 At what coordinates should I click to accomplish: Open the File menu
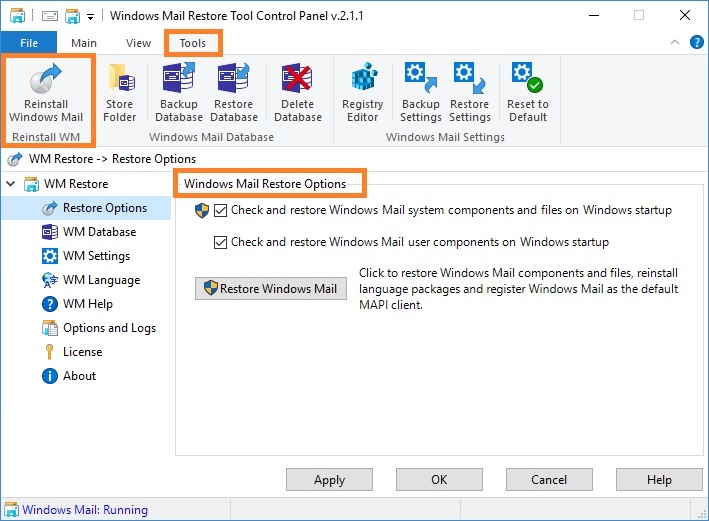click(x=29, y=43)
